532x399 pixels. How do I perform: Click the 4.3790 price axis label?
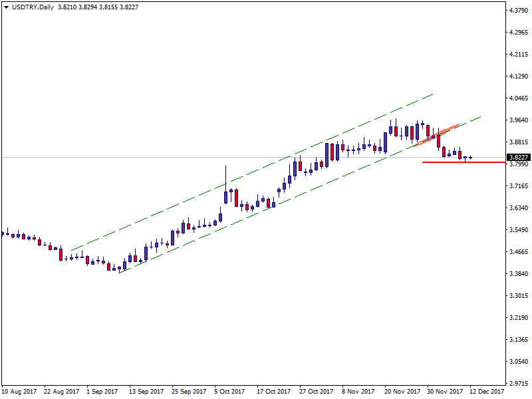pyautogui.click(x=518, y=11)
